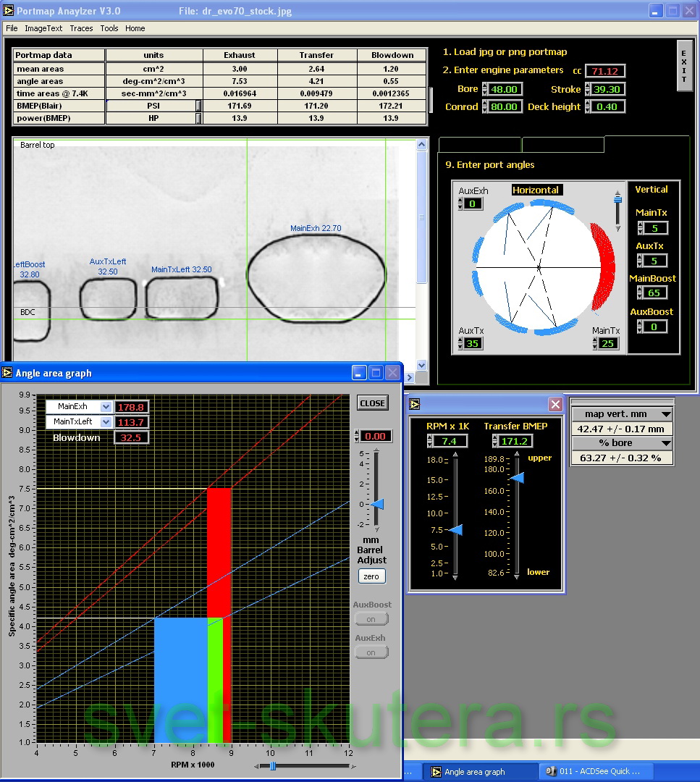Click the Portmap Analyzer title bar icon
Image resolution: width=700 pixels, height=782 pixels.
(x=8, y=11)
